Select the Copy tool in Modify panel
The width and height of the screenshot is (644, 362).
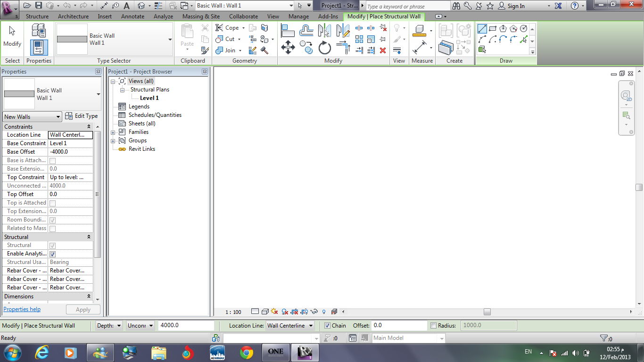(x=306, y=48)
